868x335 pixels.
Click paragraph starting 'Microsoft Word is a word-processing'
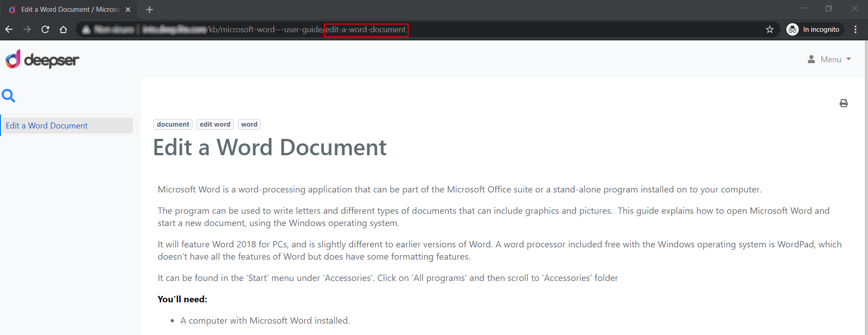(459, 189)
